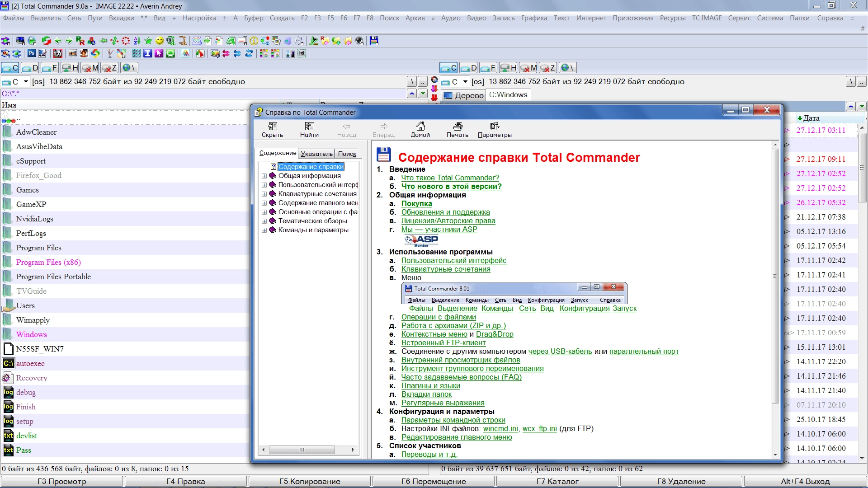This screenshot has width=868, height=488.
Task: Expand Команды и параметры tree node
Action: [x=264, y=230]
